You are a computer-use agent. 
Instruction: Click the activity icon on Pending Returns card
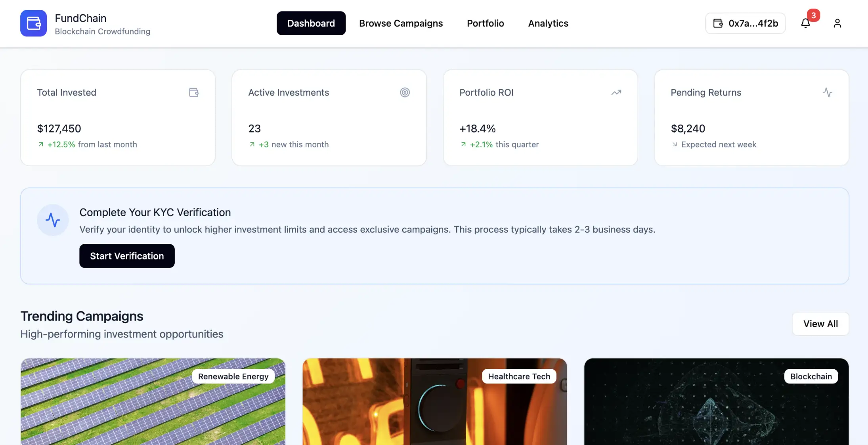(x=828, y=92)
